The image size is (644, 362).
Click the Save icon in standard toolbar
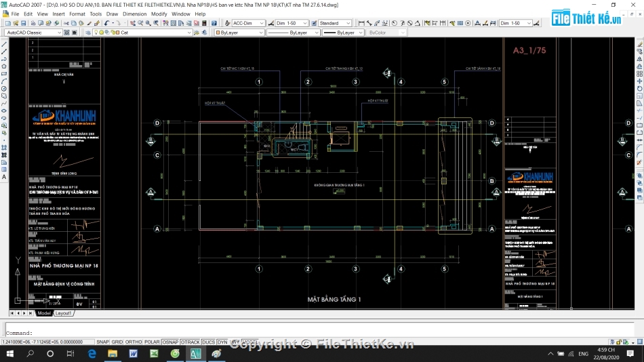coord(24,24)
